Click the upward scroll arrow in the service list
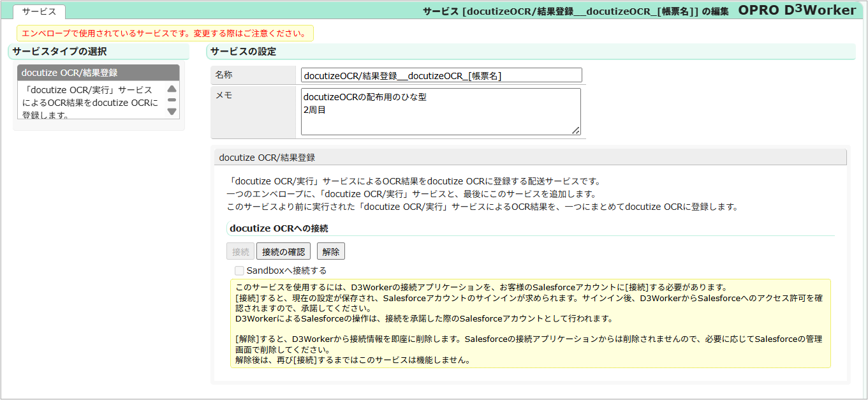868x400 pixels. coord(171,89)
